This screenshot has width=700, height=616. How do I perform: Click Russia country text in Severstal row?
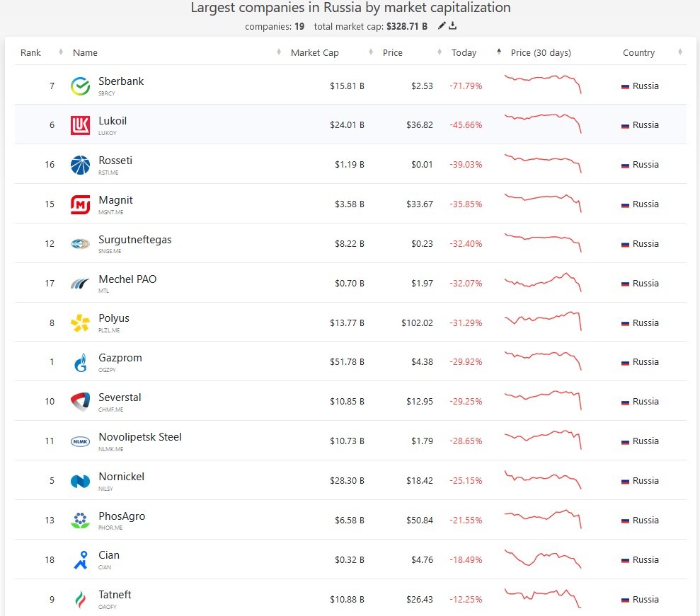pos(646,402)
